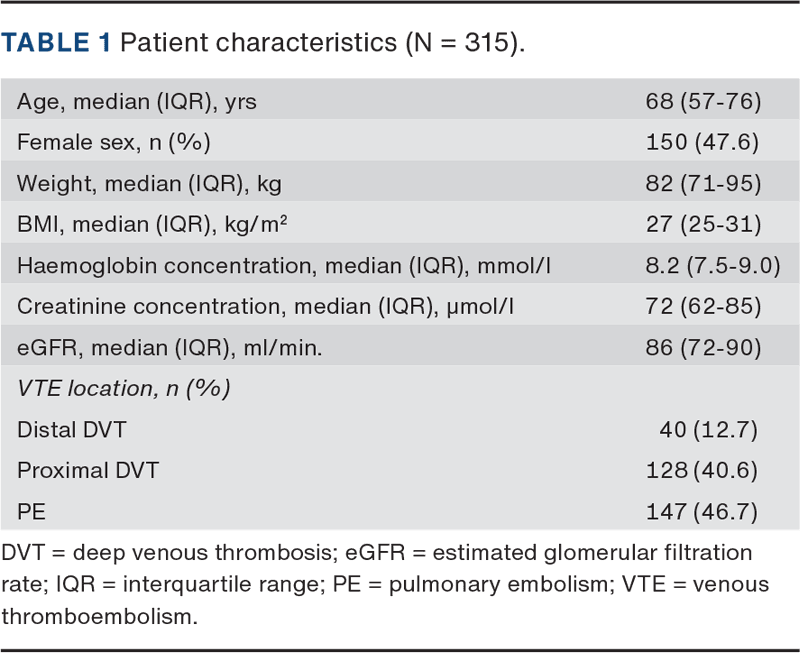Select the Proximal DVT value 128 (40.6)

coord(702,470)
